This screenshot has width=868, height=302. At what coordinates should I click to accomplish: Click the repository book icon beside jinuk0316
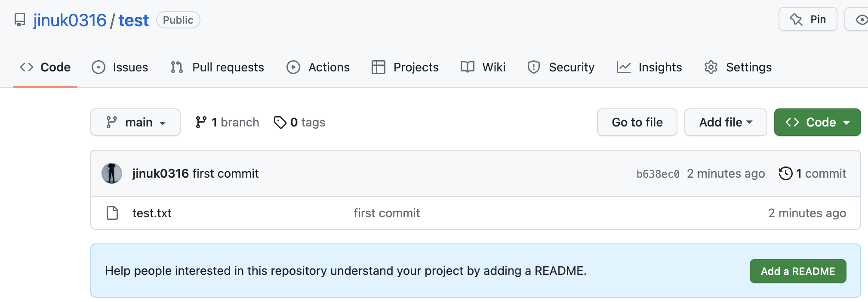20,20
